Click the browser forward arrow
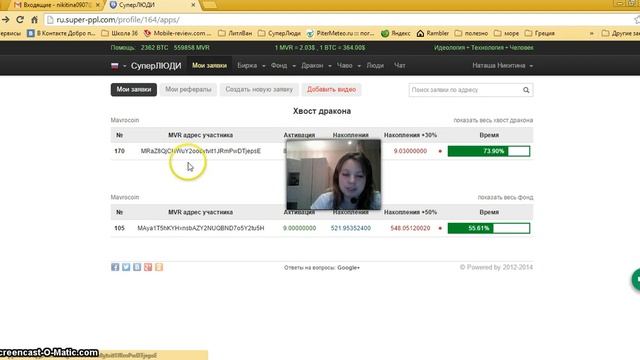The height and width of the screenshot is (360, 640). [x=5, y=20]
